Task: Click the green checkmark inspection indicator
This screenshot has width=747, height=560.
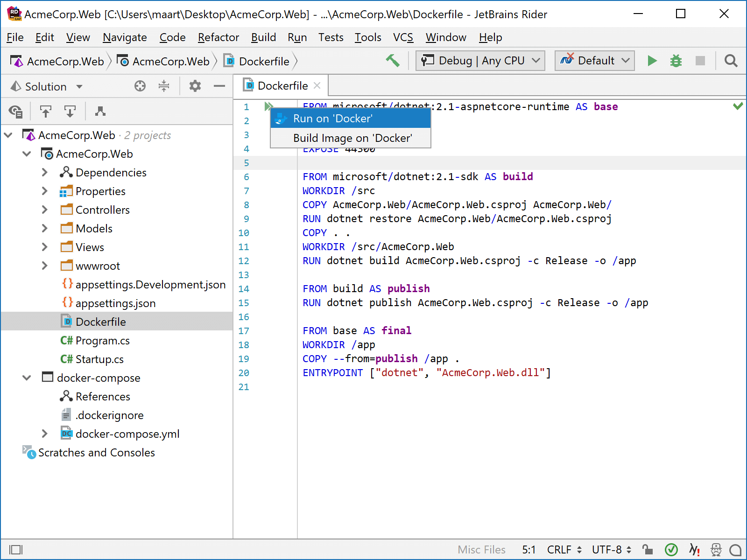Action: 738,106
